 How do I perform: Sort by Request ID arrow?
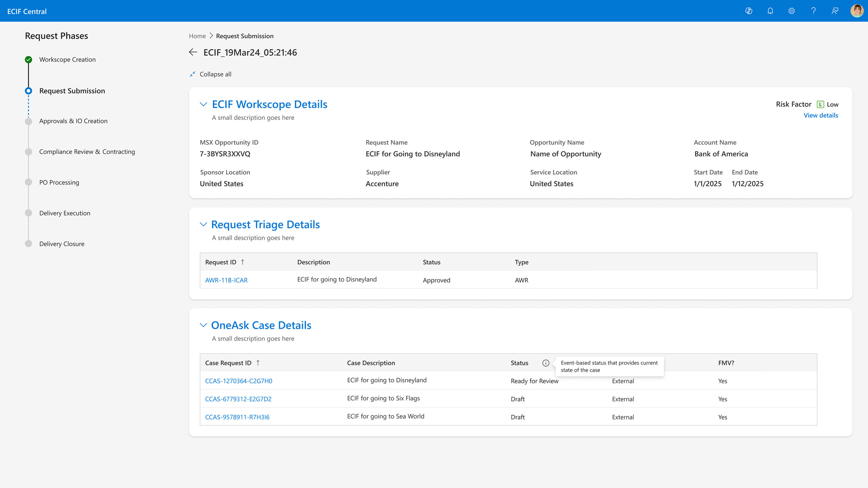243,262
